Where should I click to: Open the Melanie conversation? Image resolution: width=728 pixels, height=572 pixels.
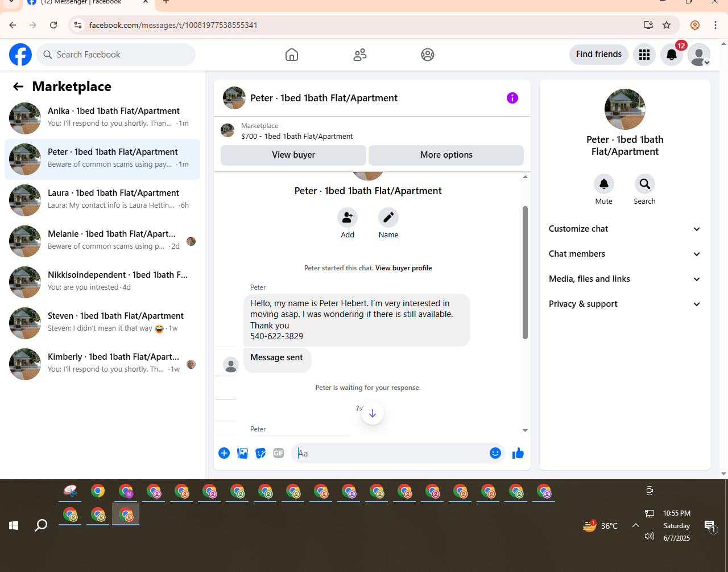(102, 241)
